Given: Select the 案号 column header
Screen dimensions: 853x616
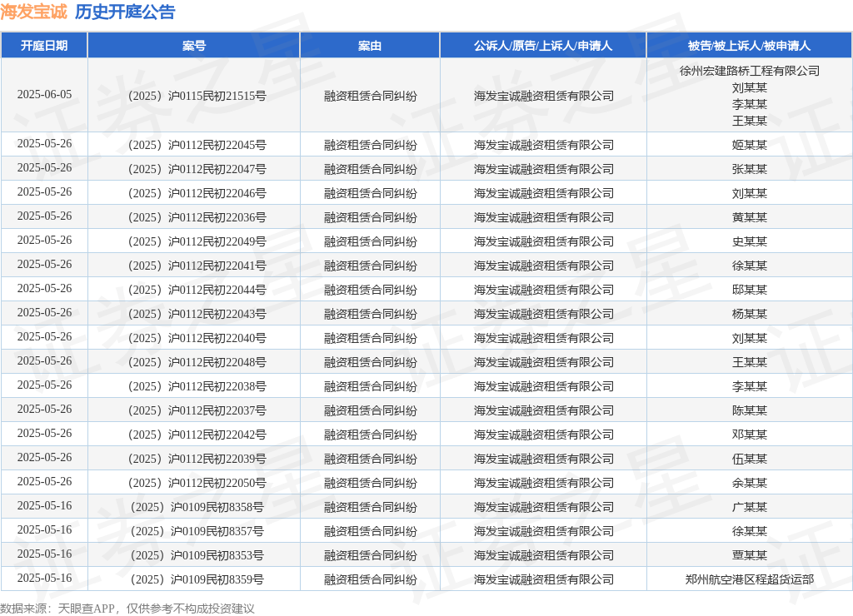Looking at the screenshot, I should tap(193, 46).
